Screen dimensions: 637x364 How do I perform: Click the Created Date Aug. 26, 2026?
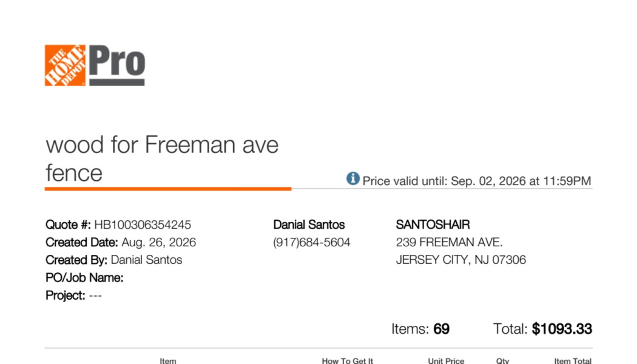pos(158,243)
